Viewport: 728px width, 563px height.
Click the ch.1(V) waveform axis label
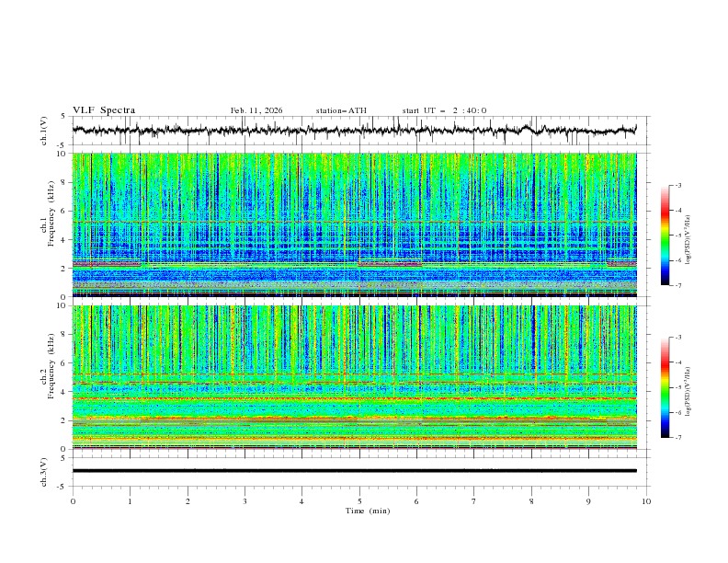(x=46, y=131)
